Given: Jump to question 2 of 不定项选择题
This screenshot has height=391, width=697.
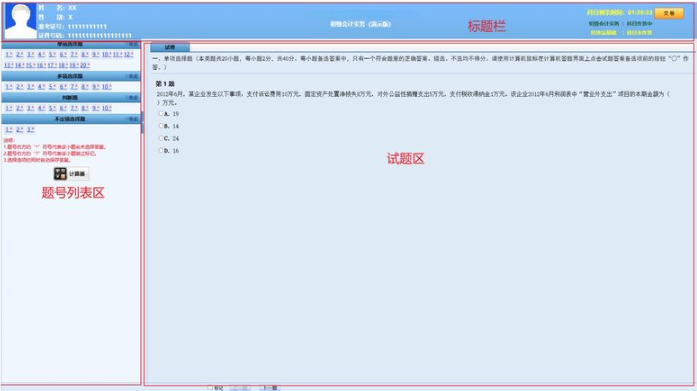Looking at the screenshot, I should [20, 129].
